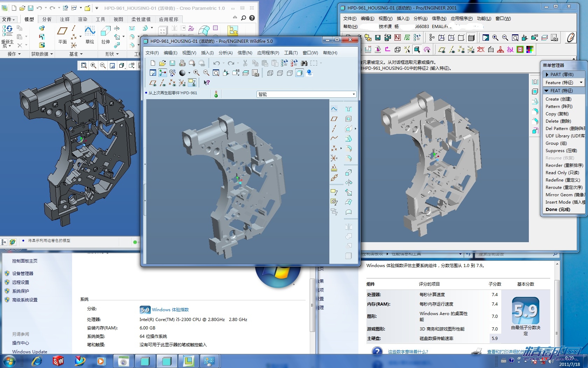
Task: Click Hole tool in Wildfire right feature toolbar
Action: (349, 109)
